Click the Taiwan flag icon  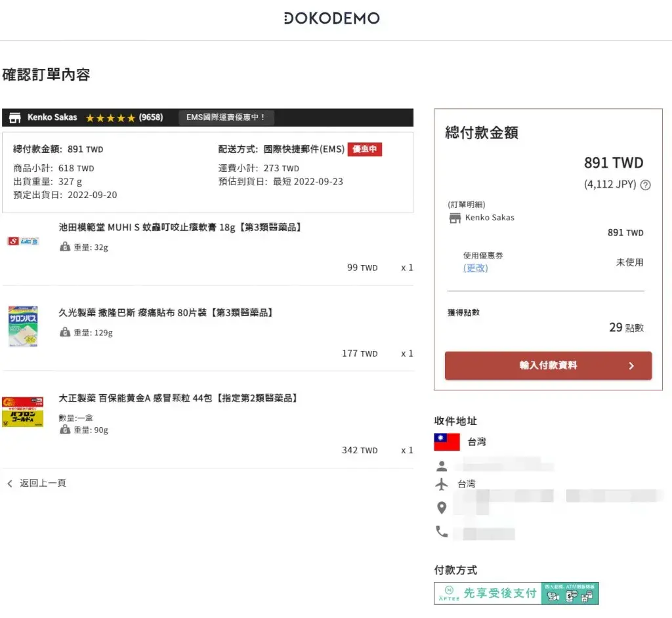[x=446, y=442]
